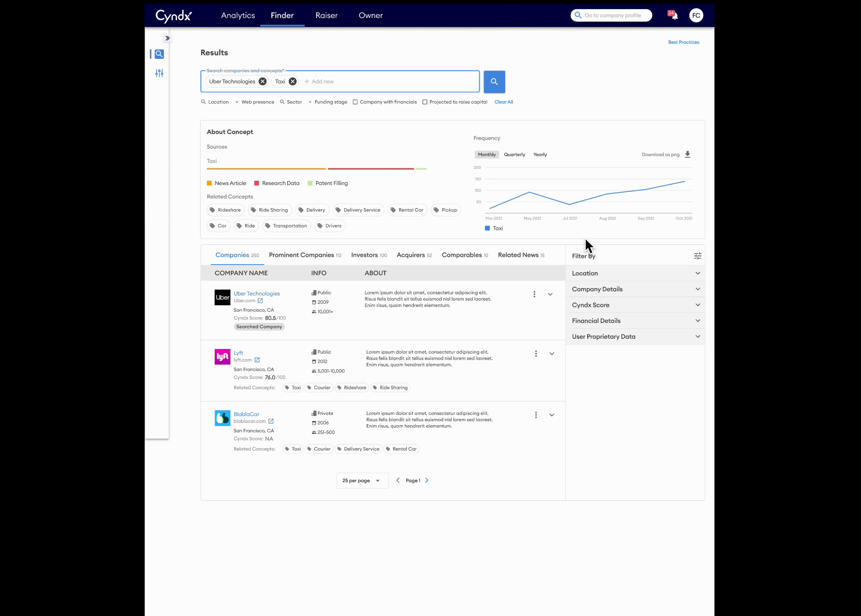Open Uber Technologies company link

click(x=256, y=294)
